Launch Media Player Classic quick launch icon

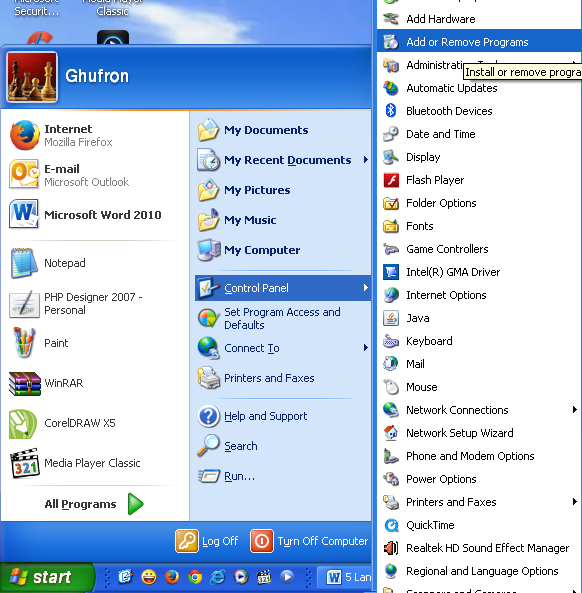(x=264, y=577)
